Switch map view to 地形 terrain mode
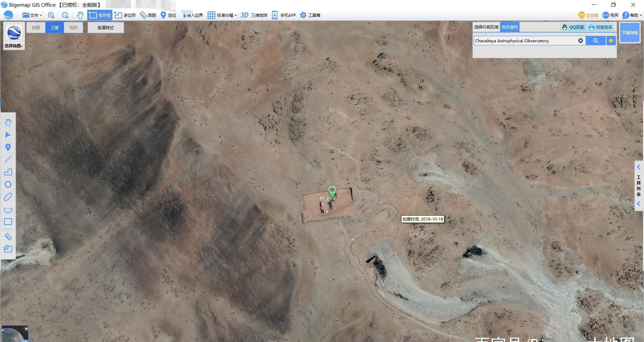Image resolution: width=644 pixels, height=342 pixels. click(x=73, y=27)
